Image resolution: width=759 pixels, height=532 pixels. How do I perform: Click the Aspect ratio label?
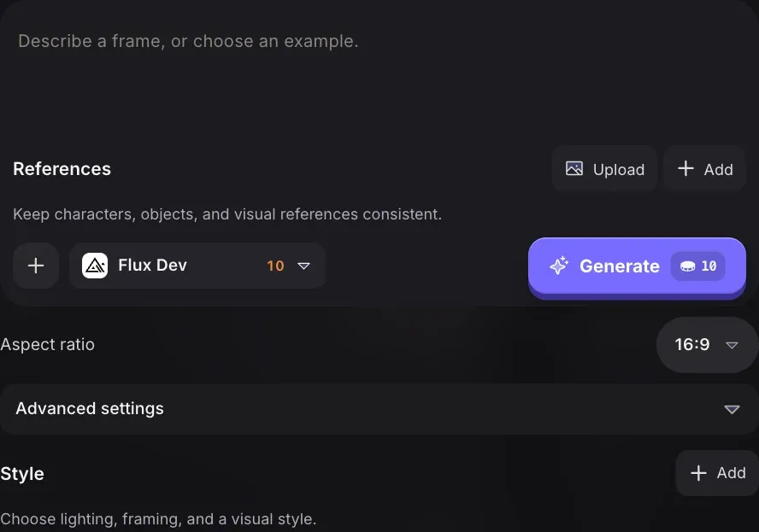tap(48, 344)
